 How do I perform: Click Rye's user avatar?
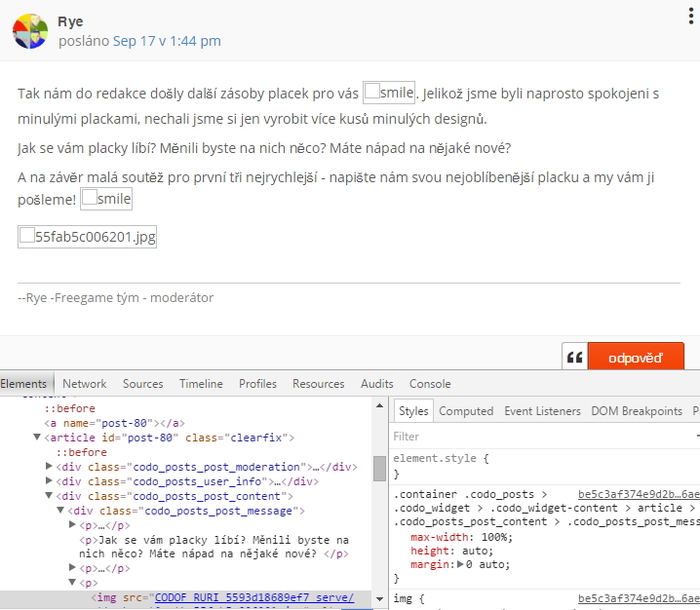(30, 31)
